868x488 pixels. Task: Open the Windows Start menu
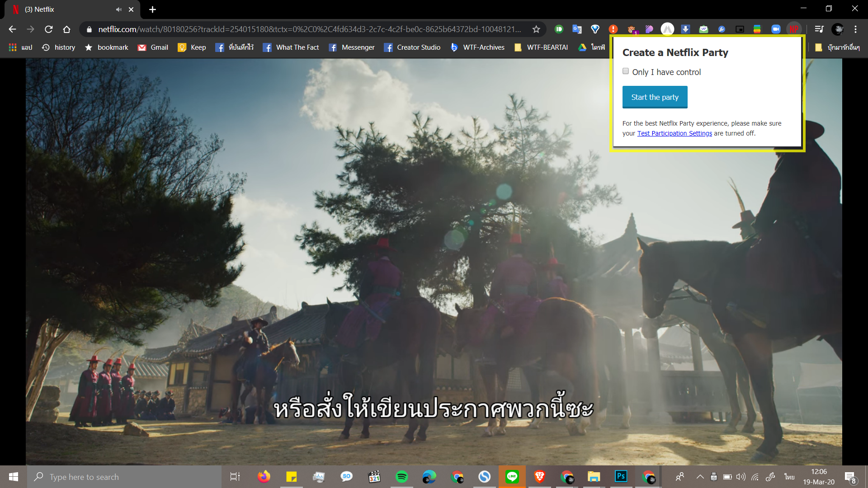coord(14,477)
